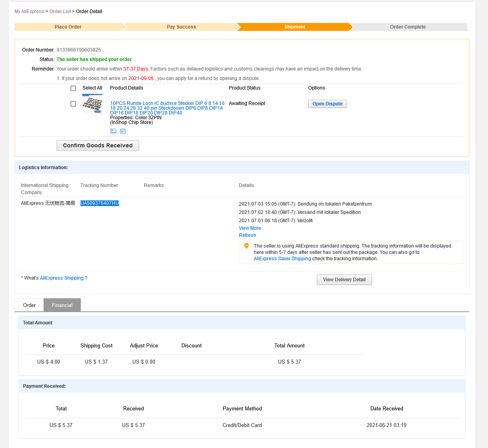
Task: Click the highlighted tracking number UA509376407HU
Action: [99, 203]
